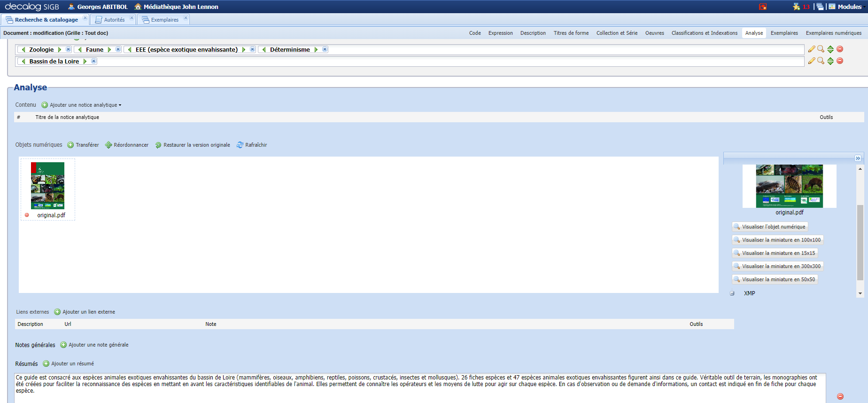Click the Réordonnancer button
This screenshot has width=868, height=403.
click(127, 145)
